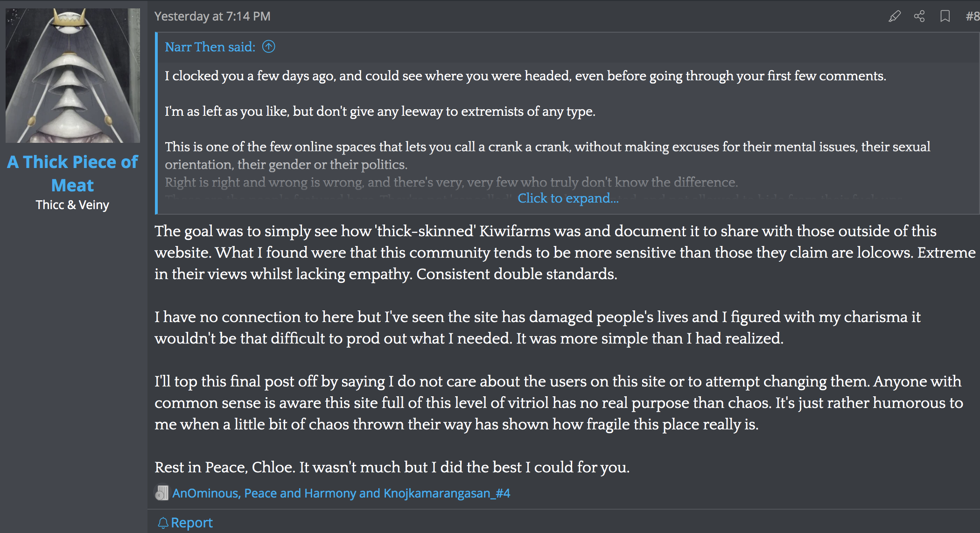
Task: Click the paragraph starting 'I have no connection'
Action: click(x=537, y=328)
